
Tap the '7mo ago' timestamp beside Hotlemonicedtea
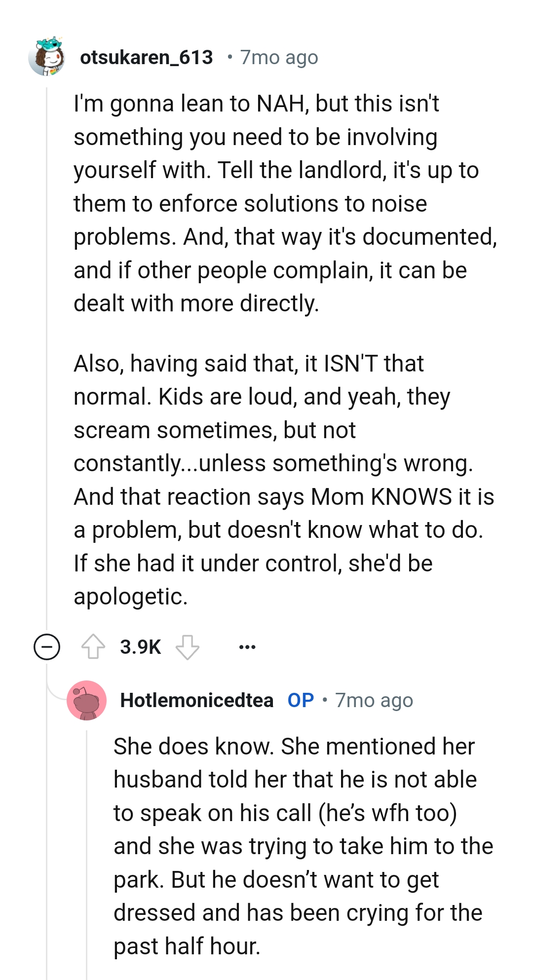coord(374,700)
